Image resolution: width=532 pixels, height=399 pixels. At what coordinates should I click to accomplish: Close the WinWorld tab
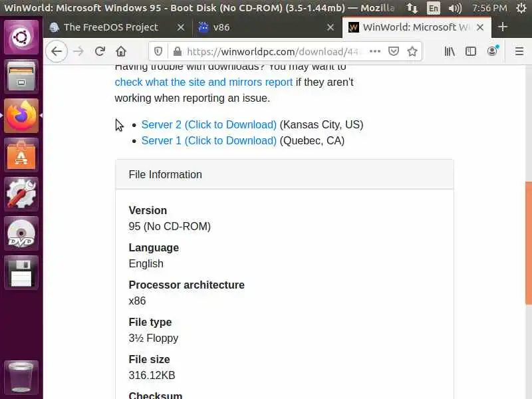click(x=480, y=27)
